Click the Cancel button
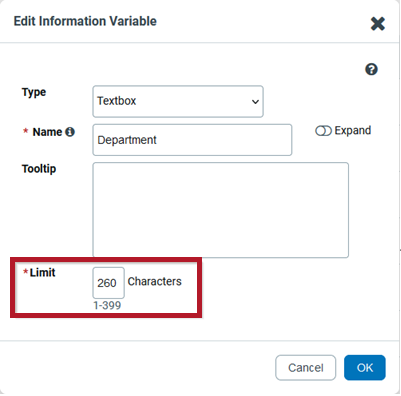The image size is (401, 396). (x=306, y=368)
